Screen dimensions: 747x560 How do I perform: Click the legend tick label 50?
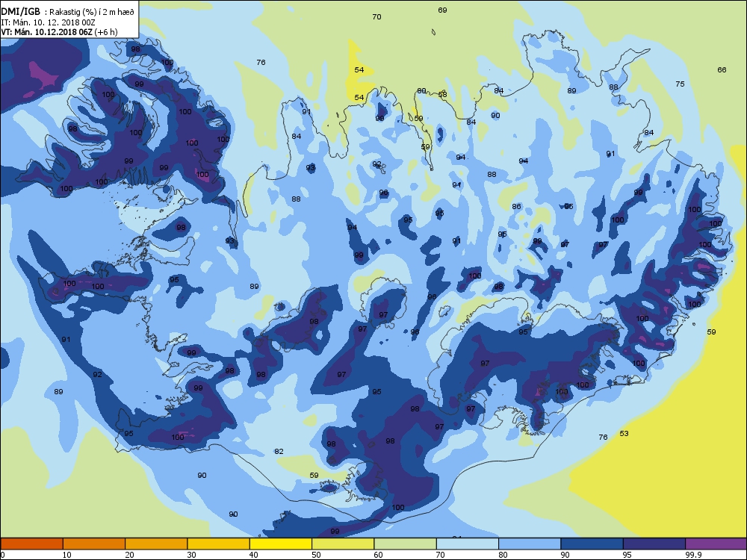click(x=316, y=555)
